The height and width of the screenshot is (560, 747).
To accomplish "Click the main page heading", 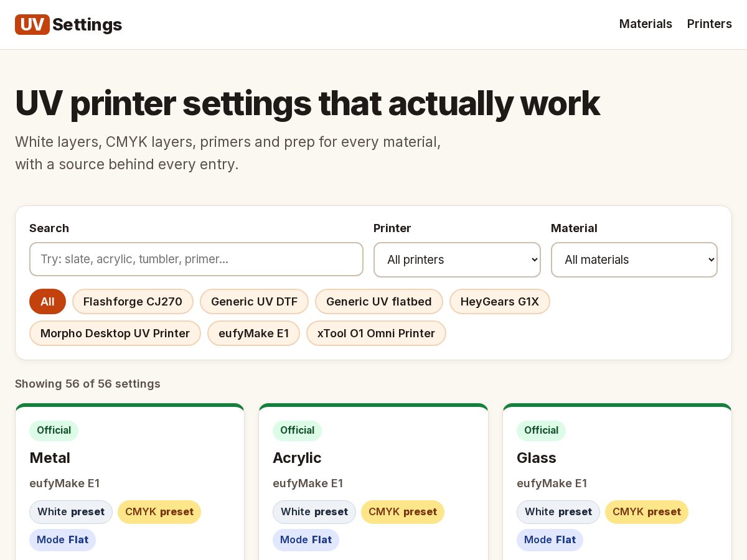I will click(x=308, y=103).
